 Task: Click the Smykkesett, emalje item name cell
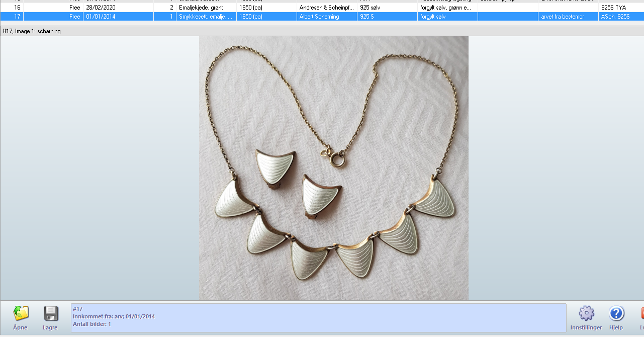point(205,17)
